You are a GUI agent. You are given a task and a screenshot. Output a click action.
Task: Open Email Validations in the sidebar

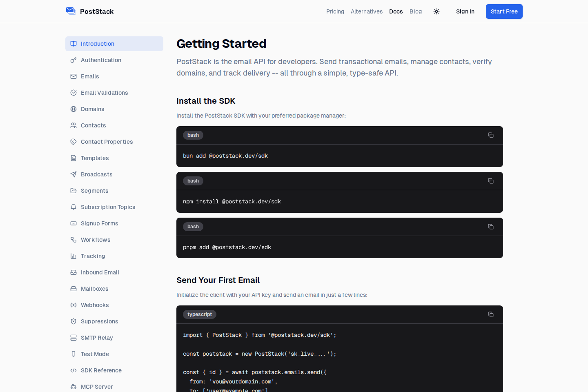[114, 93]
